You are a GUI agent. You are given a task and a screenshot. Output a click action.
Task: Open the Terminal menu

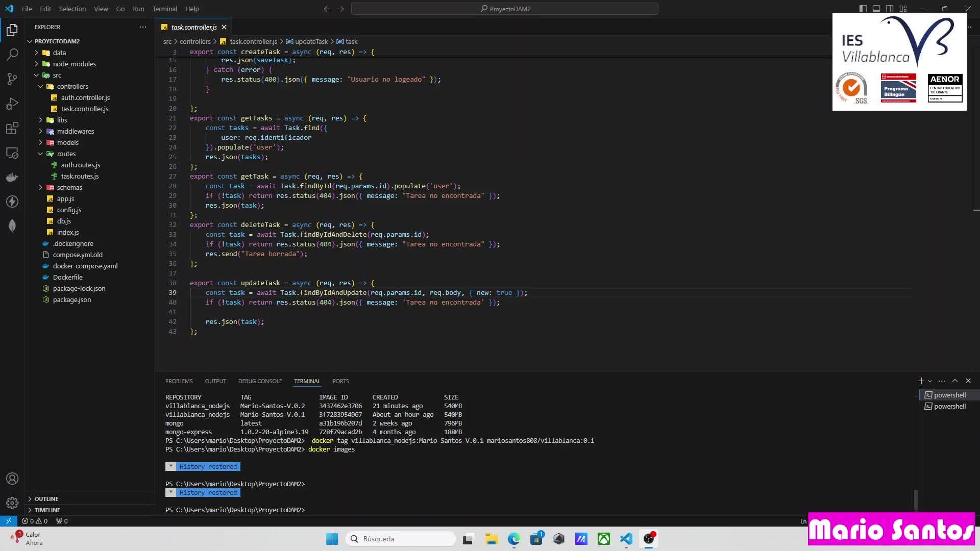(x=164, y=9)
